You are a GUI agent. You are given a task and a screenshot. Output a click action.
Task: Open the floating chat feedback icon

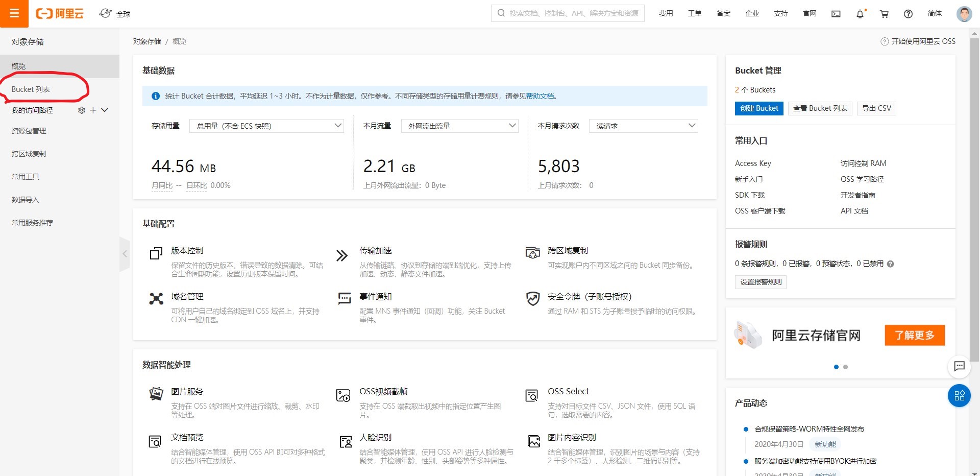(x=959, y=366)
